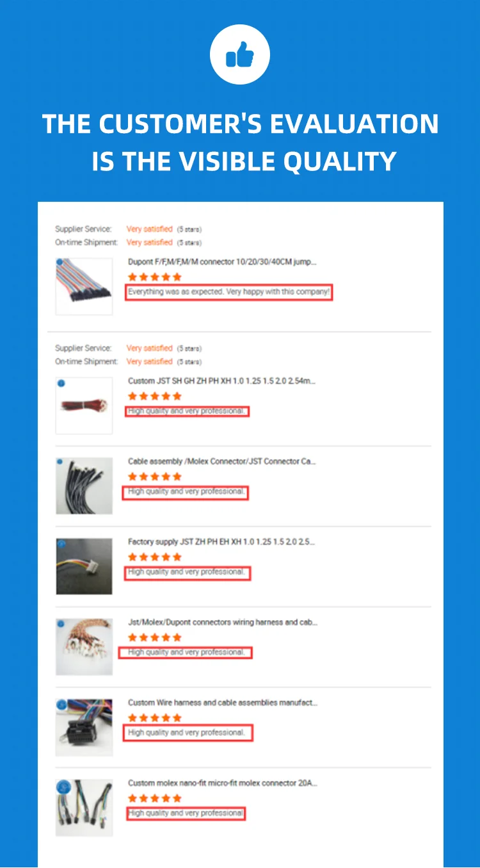The width and height of the screenshot is (480, 868).
Task: Open the Factory supply JST ZH thumbnail
Action: tap(84, 566)
